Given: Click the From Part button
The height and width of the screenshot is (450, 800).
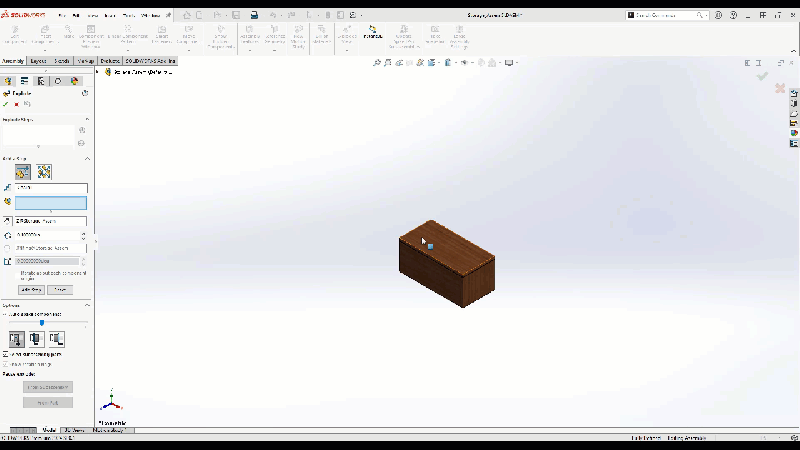Looking at the screenshot, I should coord(48,403).
